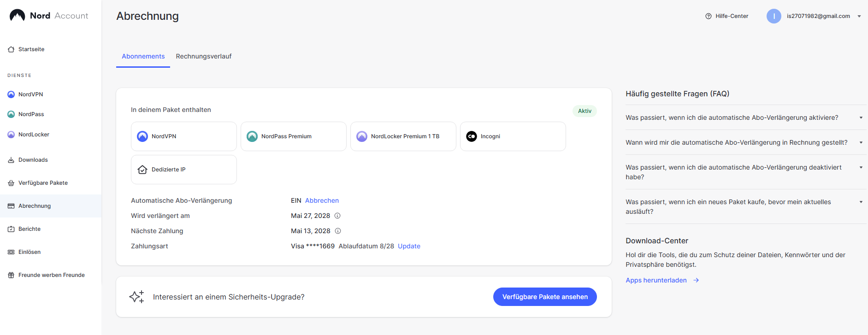Viewport: 868px width, 335px height.
Task: Click the Incogni package icon
Action: click(x=472, y=136)
